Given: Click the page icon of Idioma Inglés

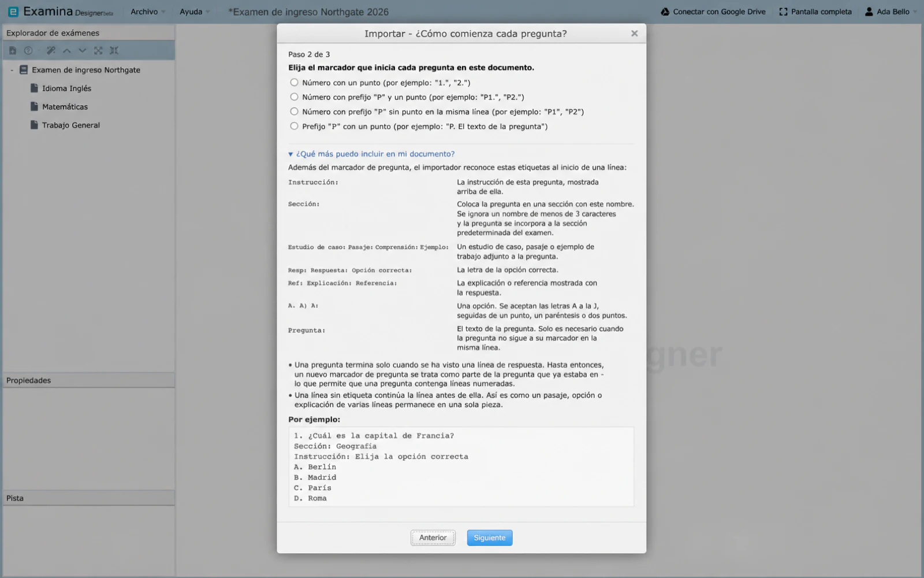Looking at the screenshot, I should pos(34,88).
